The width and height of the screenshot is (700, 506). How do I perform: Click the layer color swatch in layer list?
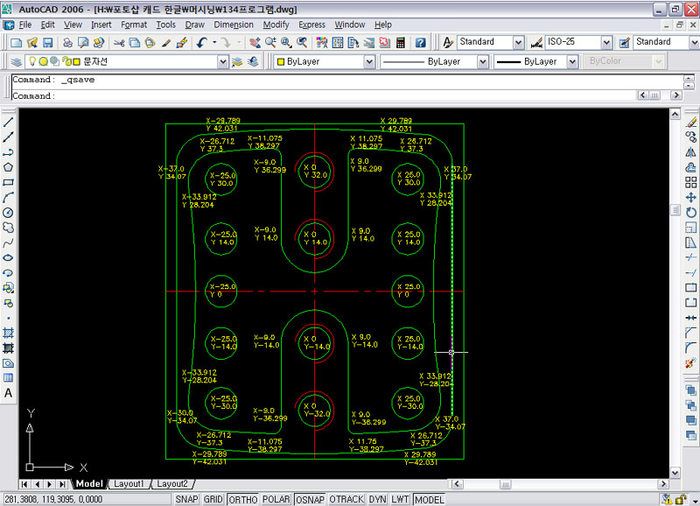pos(76,62)
